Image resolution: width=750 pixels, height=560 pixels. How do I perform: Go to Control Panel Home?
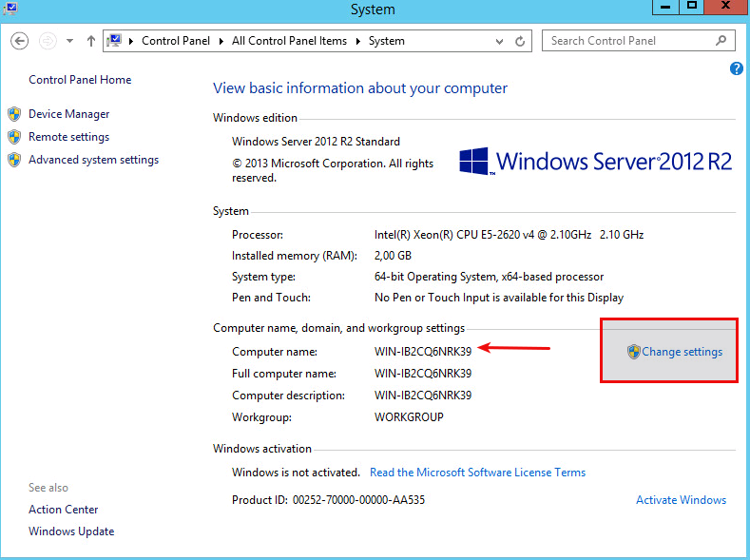[x=80, y=80]
